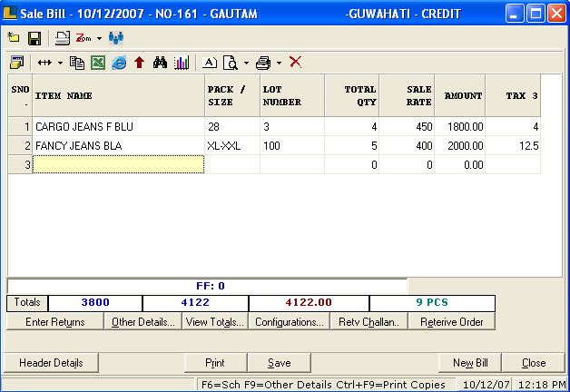Click the Zoom icon in top toolbar
The image size is (570, 392).
point(84,38)
